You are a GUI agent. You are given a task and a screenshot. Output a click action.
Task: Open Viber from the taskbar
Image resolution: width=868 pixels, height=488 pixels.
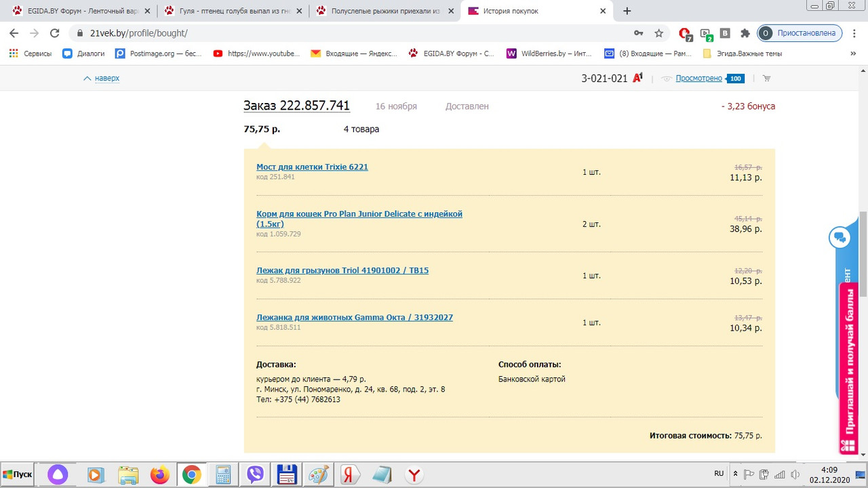point(255,475)
